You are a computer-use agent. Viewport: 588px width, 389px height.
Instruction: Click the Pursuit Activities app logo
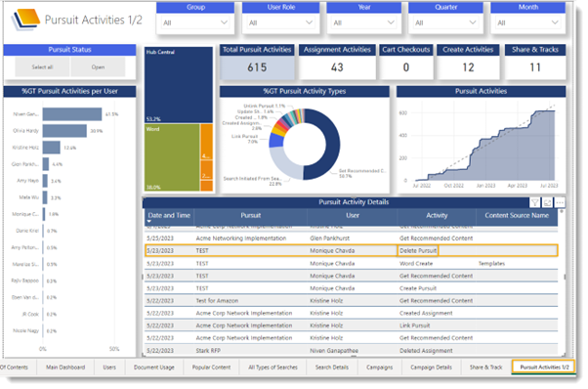(x=25, y=20)
